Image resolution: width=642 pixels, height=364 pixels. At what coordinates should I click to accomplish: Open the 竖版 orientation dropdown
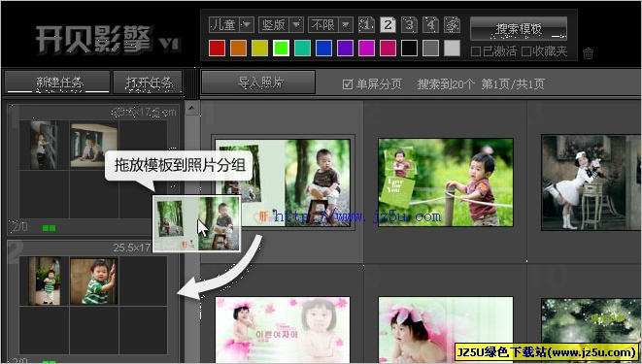coord(281,25)
